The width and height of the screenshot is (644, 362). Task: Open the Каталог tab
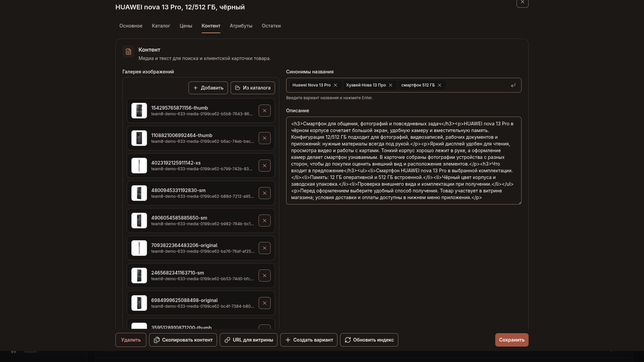tap(161, 26)
